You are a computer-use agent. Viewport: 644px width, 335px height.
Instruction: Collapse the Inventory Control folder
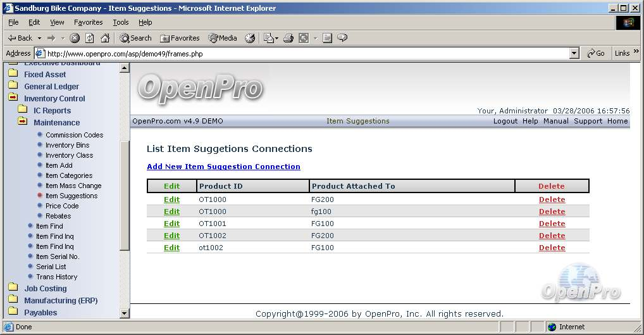(54, 99)
